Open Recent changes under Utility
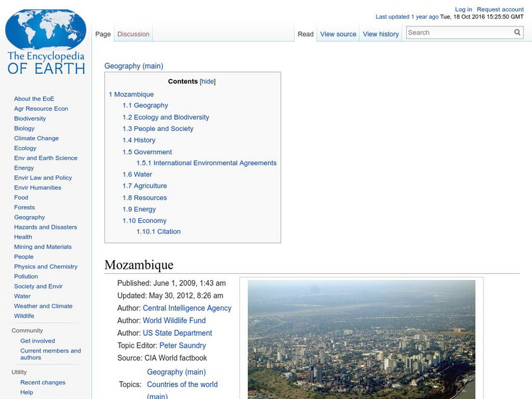This screenshot has width=532, height=399. tap(42, 382)
